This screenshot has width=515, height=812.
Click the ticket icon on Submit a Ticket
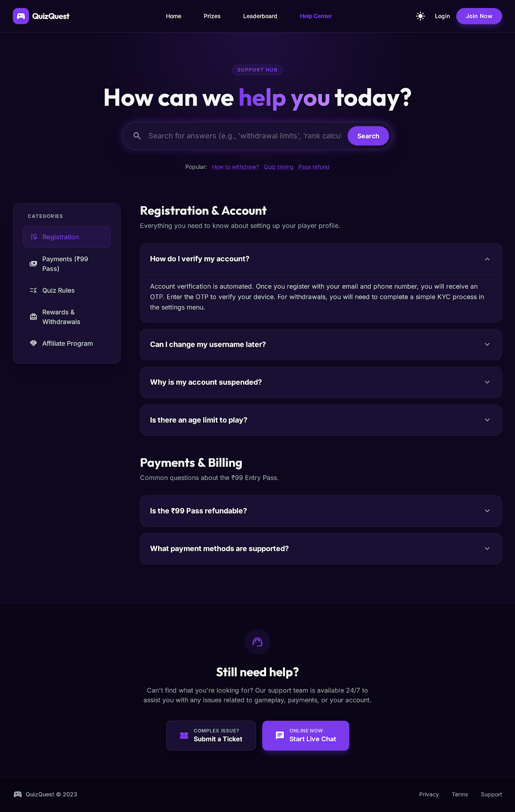tap(183, 735)
